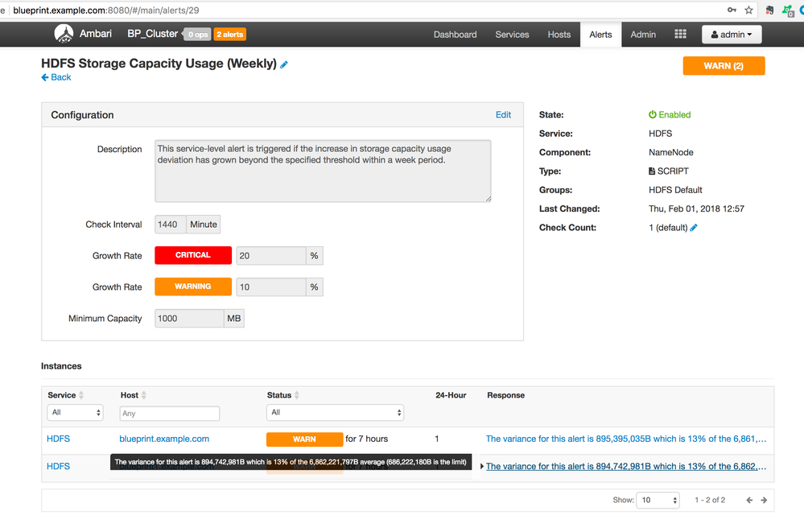Screen dimensions: 804x532
Task: Toggle the Enabled alert state
Action: (x=670, y=115)
